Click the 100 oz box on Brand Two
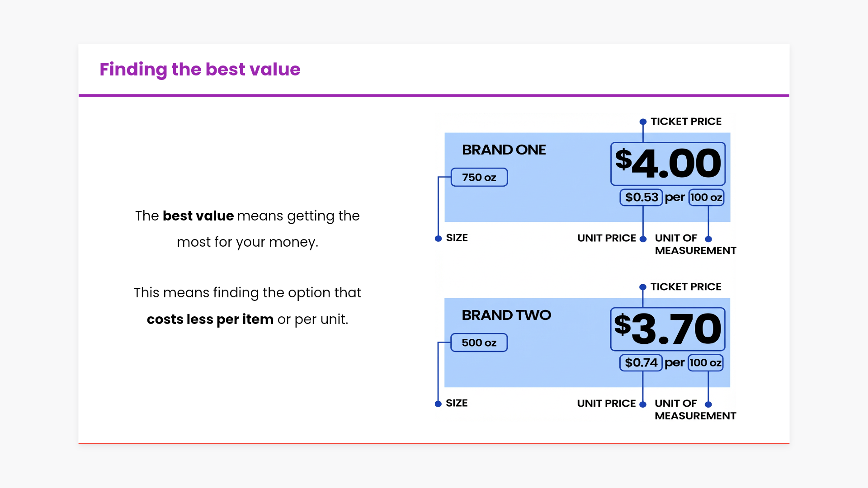This screenshot has width=868, height=488. [x=705, y=363]
